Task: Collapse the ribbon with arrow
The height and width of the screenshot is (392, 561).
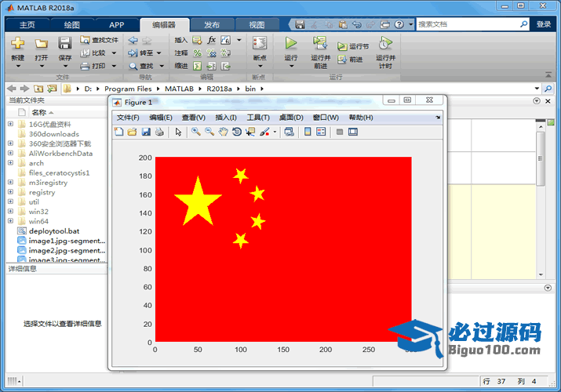Action: tap(548, 74)
